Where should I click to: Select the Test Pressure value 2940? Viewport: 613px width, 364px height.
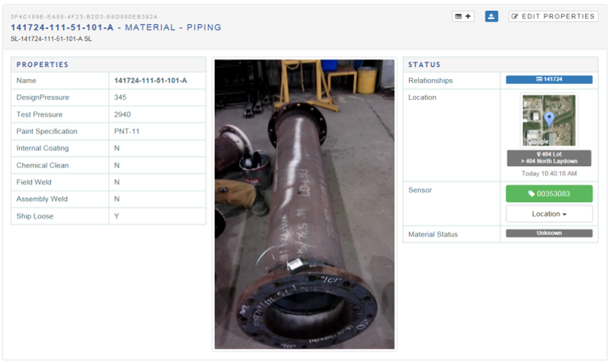[122, 114]
